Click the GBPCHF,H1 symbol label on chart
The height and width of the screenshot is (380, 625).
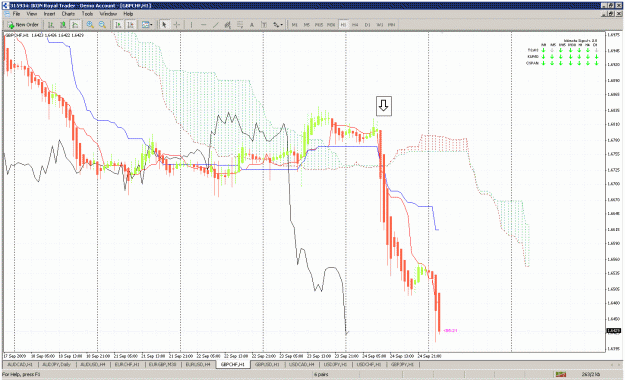pos(16,35)
